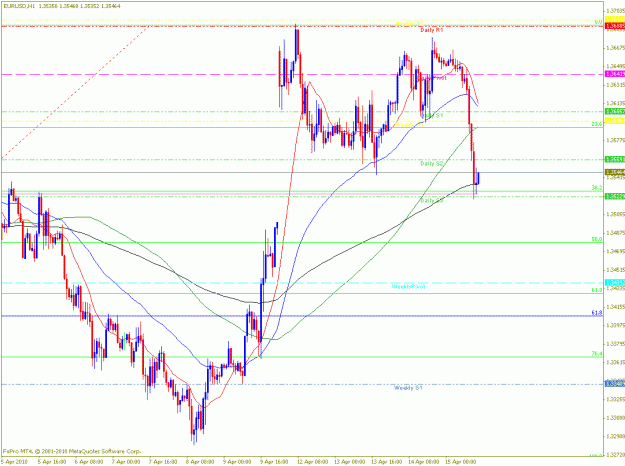Click the red "Daily R1" label
This screenshot has height=466, width=625.
pos(432,30)
